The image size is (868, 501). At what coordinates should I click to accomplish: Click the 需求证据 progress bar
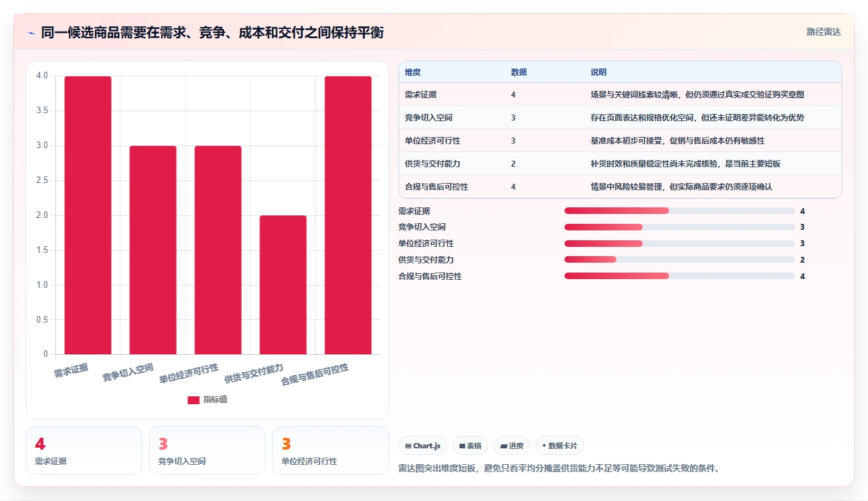point(679,211)
